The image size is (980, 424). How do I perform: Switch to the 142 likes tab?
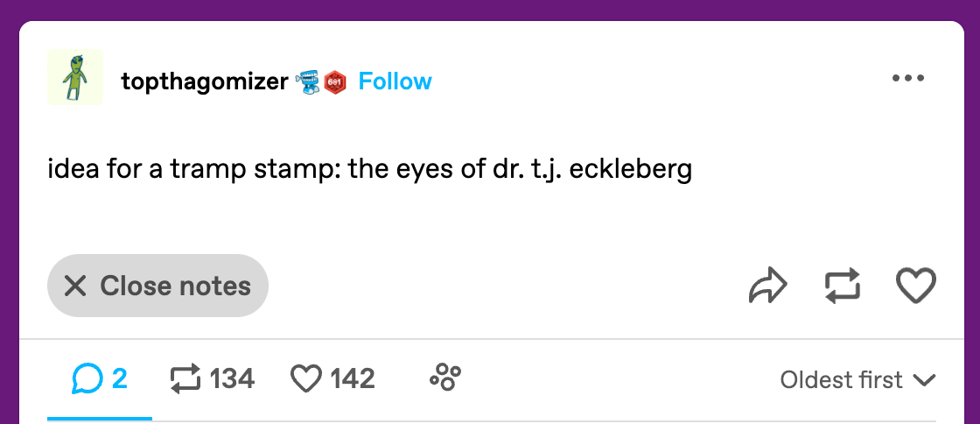(x=332, y=378)
